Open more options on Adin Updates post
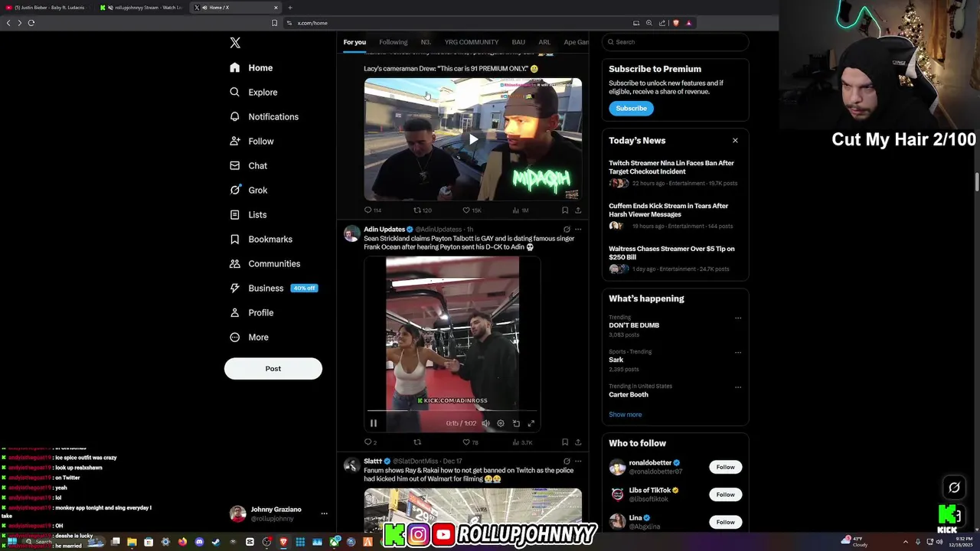 pyautogui.click(x=578, y=230)
